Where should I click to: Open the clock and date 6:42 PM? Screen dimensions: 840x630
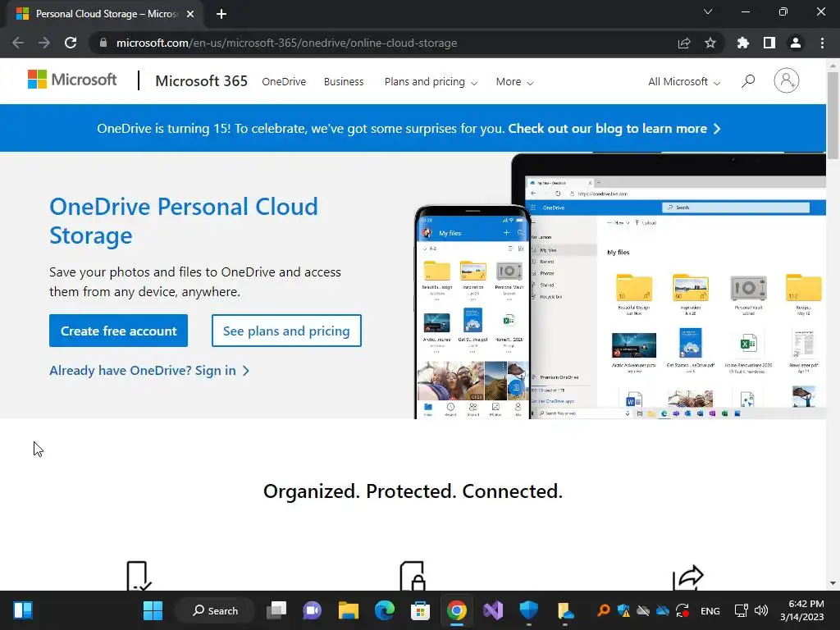pos(802,610)
